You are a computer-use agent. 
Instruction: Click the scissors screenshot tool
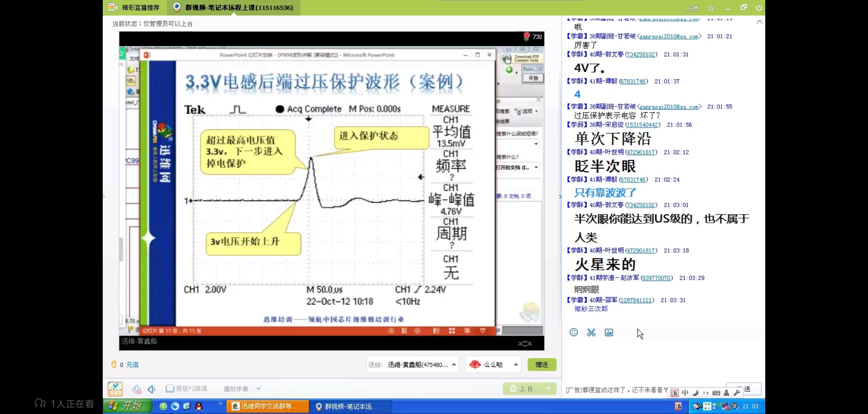pyautogui.click(x=591, y=332)
